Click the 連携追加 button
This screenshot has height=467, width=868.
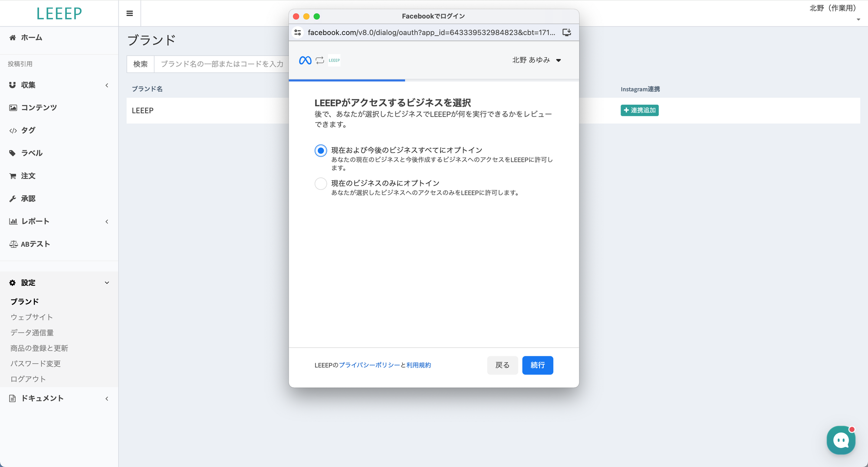click(640, 111)
